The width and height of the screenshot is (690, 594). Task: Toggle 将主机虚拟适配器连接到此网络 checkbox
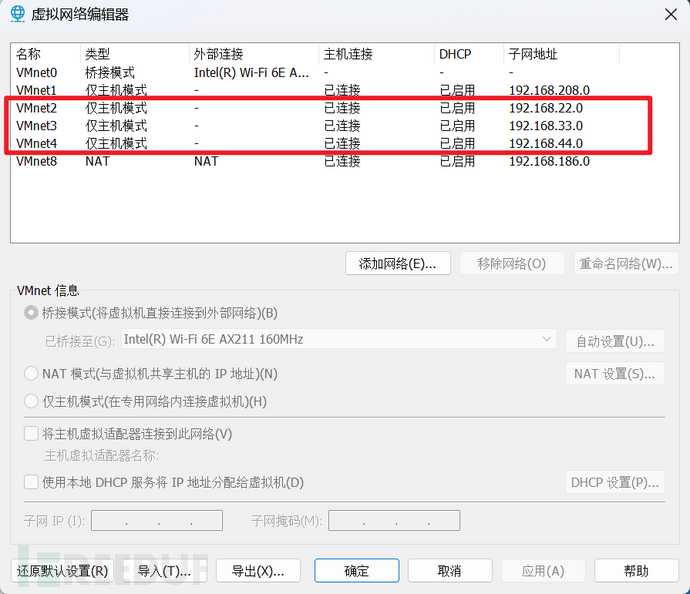(x=31, y=434)
